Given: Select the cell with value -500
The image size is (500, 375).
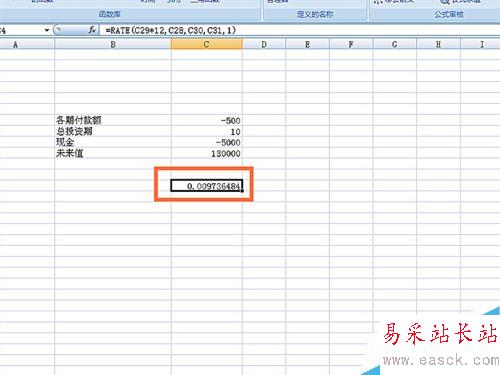Looking at the screenshot, I should (x=207, y=120).
